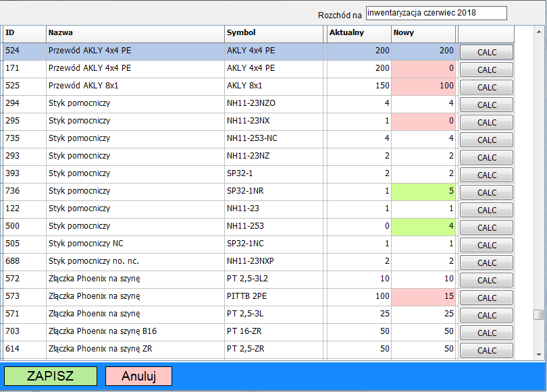Screen dimensions: 547x392
Task: Select name 'Styk pomocniczy no. nc.'
Action: [135, 262]
